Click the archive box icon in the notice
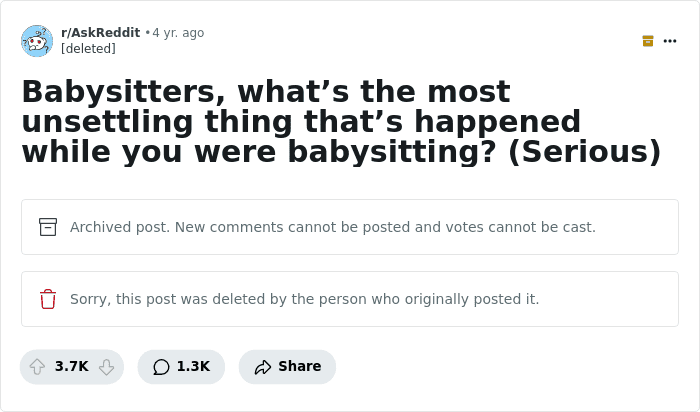 point(48,227)
